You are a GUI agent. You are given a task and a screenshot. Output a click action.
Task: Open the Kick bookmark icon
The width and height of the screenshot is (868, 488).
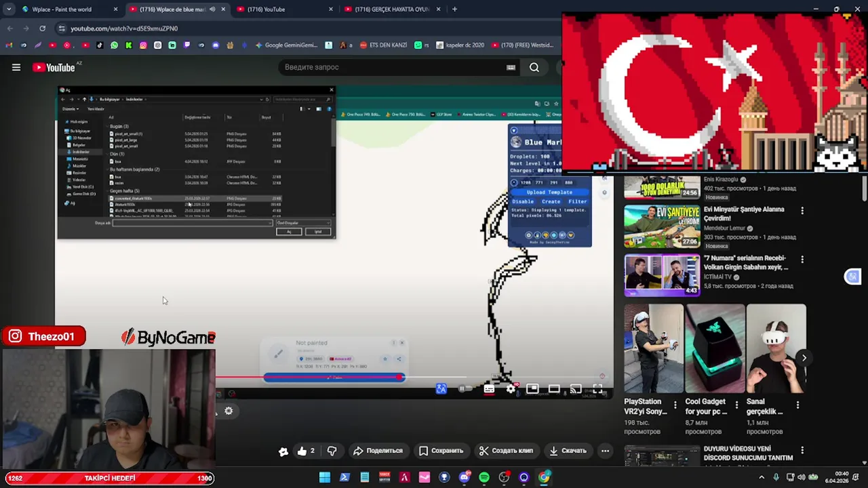[x=128, y=45]
